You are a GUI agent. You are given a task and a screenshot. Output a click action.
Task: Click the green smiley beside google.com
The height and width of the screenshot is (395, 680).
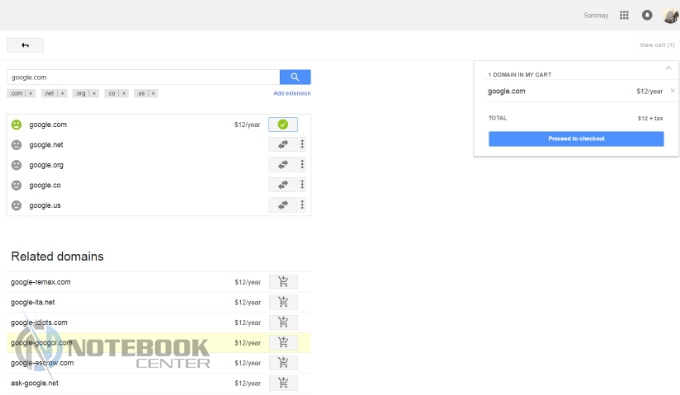(x=16, y=125)
